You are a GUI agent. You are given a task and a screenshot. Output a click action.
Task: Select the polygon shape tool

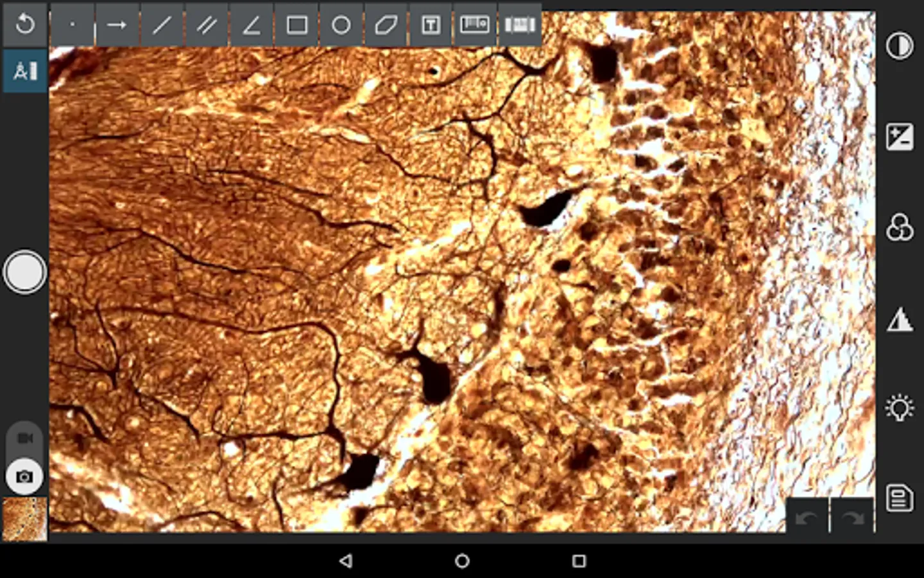pyautogui.click(x=386, y=25)
